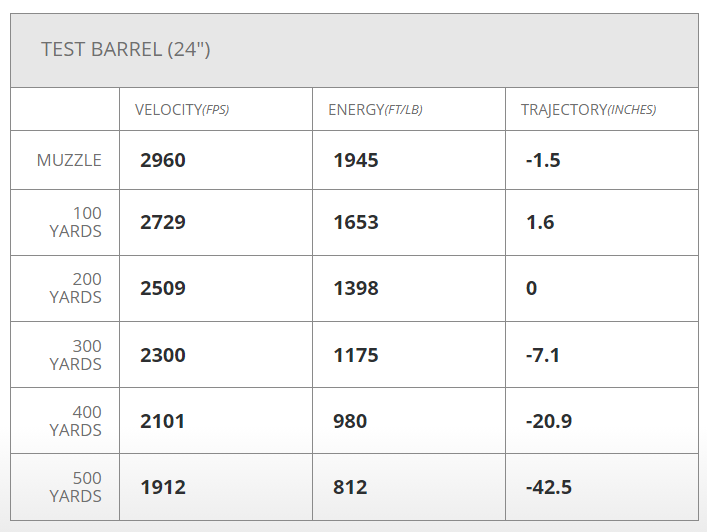Viewport: 707px width, 532px height.
Task: Select the VELOCITY (FPS) column header
Action: click(182, 109)
